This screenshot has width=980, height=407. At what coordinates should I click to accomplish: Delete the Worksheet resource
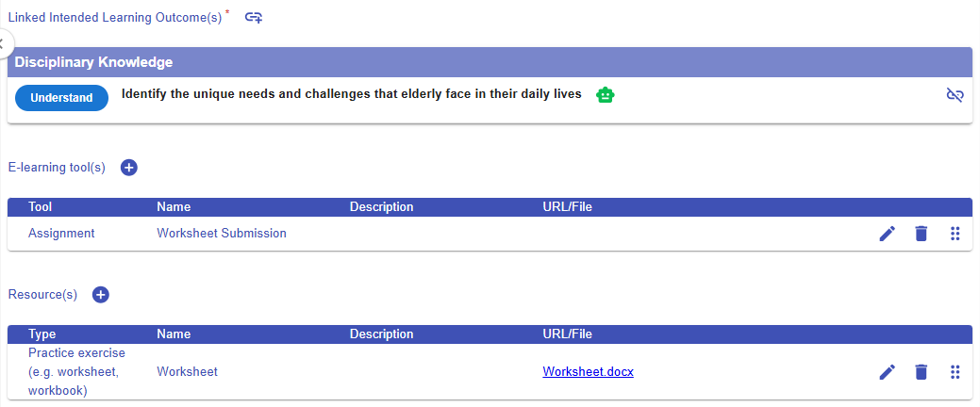pos(922,372)
